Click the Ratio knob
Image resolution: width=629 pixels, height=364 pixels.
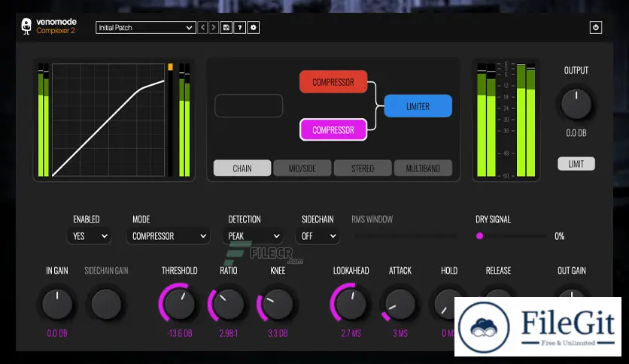click(228, 305)
